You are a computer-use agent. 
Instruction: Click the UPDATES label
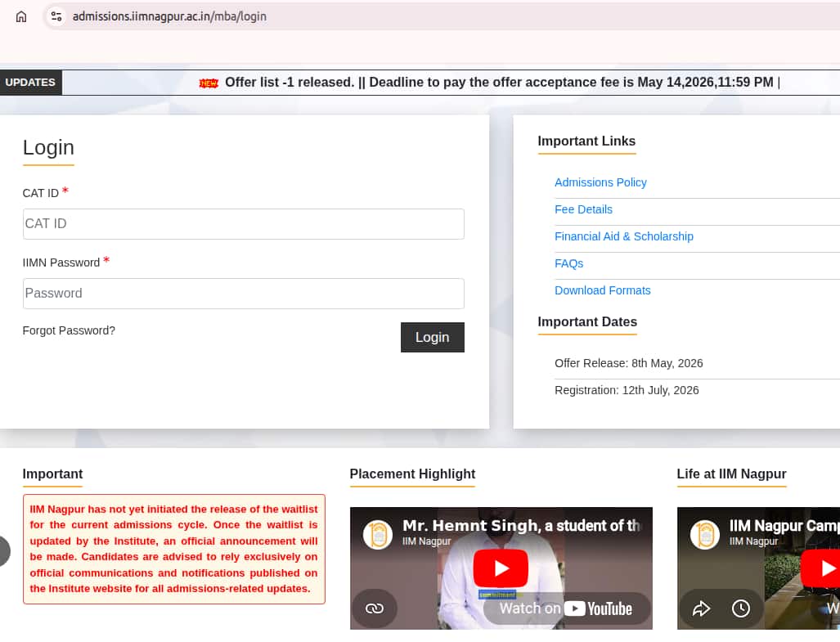30,83
